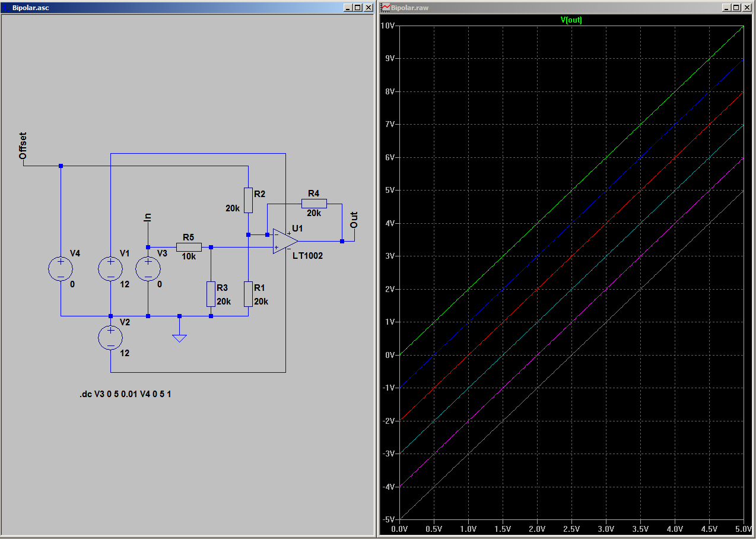Select the U1 op-amp triangle symbol
Screen dimensions: 756x539
click(285, 241)
